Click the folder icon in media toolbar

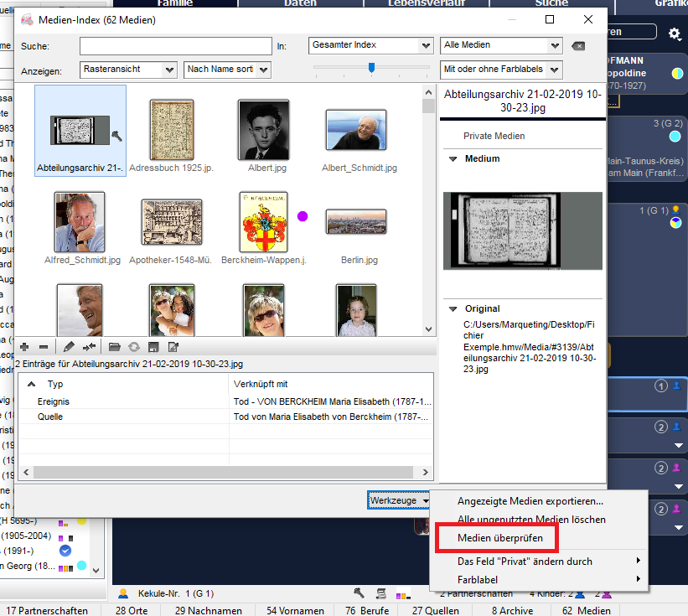pyautogui.click(x=115, y=347)
